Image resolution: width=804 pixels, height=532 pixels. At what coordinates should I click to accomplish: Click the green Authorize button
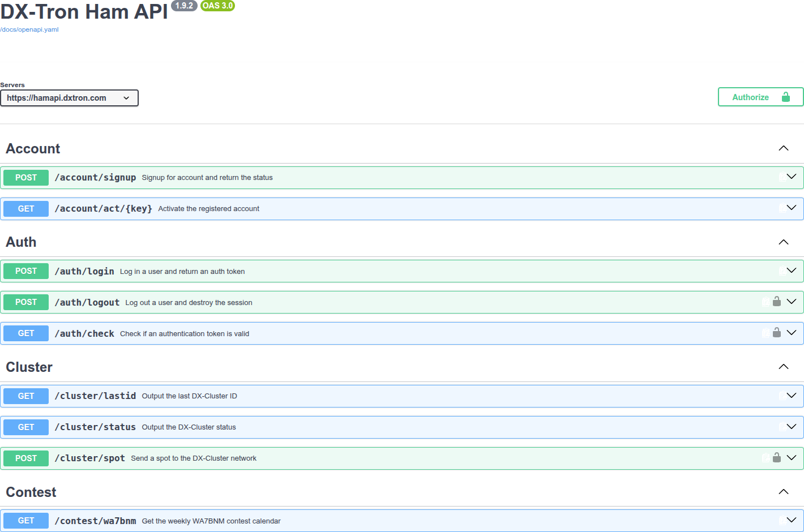click(760, 97)
